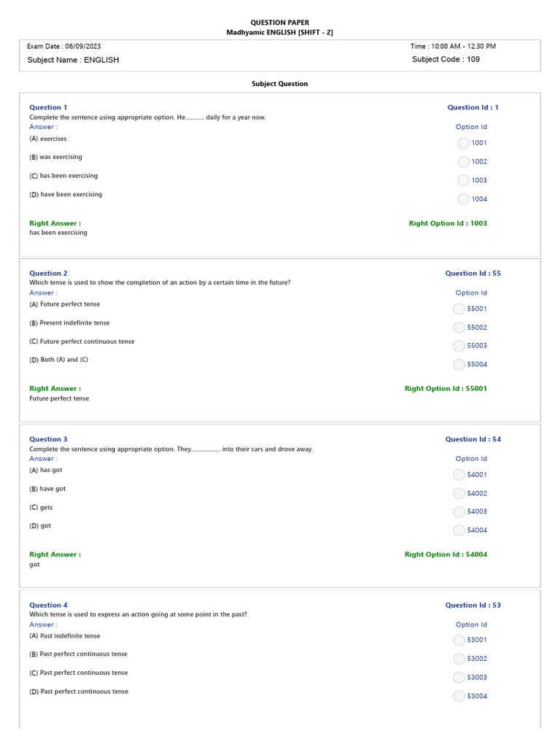560x747 pixels.
Task: Pick option 55001 radio button
Action: (x=459, y=309)
